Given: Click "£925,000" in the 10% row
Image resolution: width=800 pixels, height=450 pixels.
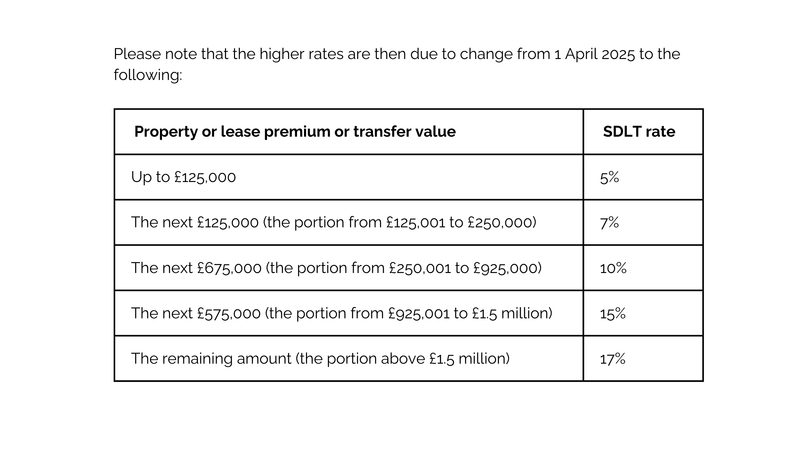Looking at the screenshot, I should (505, 268).
